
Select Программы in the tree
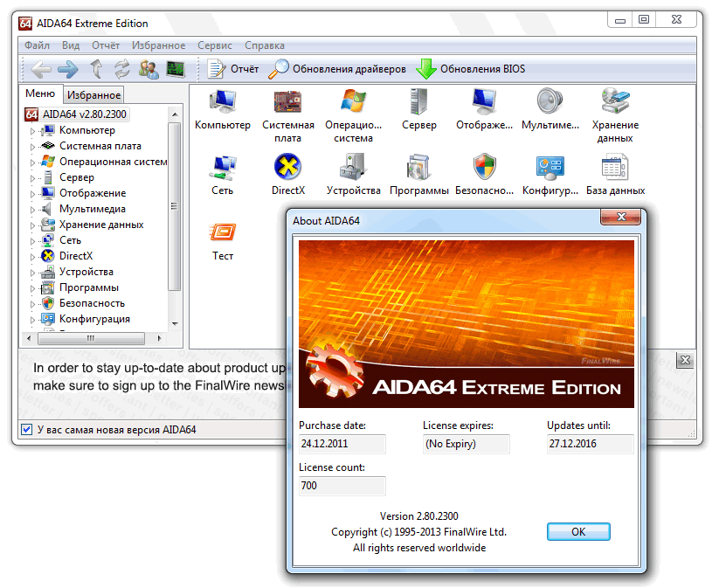click(89, 287)
